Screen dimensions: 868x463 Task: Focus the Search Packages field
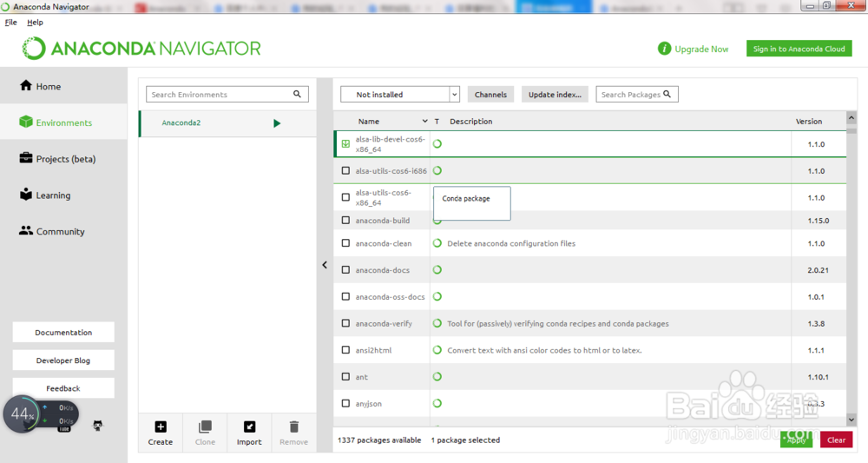[x=636, y=94]
